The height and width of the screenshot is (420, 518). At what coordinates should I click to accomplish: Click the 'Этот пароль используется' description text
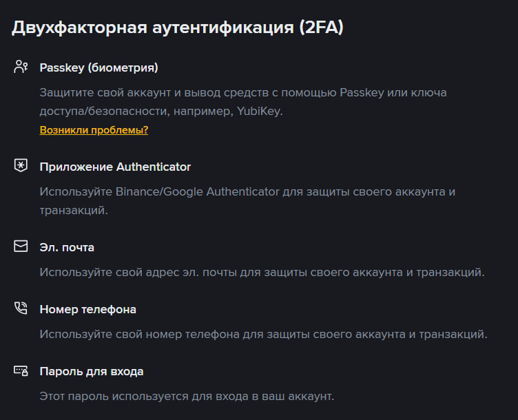pyautogui.click(x=187, y=397)
